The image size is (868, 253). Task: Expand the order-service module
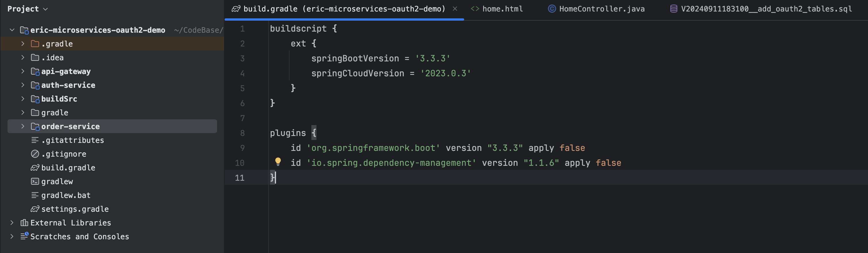(23, 126)
